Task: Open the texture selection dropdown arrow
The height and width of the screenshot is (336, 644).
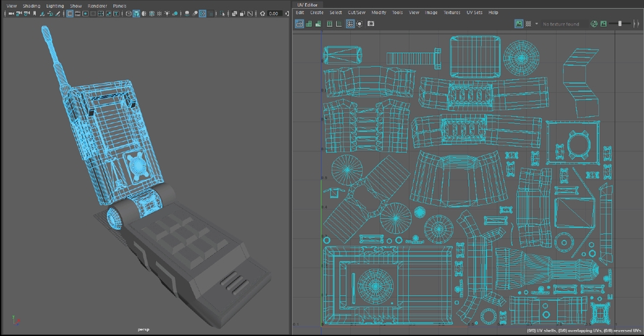Action: click(536, 23)
